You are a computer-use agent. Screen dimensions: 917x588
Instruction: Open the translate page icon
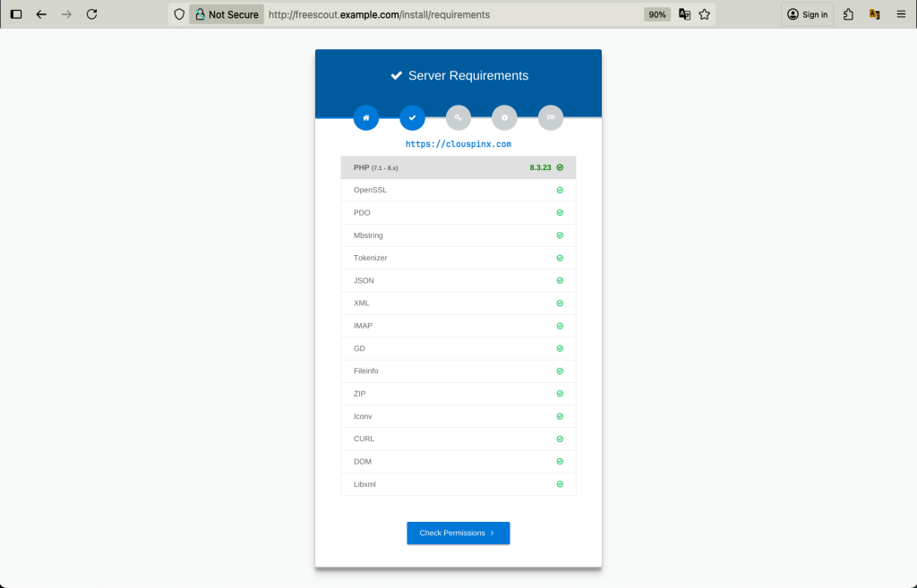click(x=682, y=13)
